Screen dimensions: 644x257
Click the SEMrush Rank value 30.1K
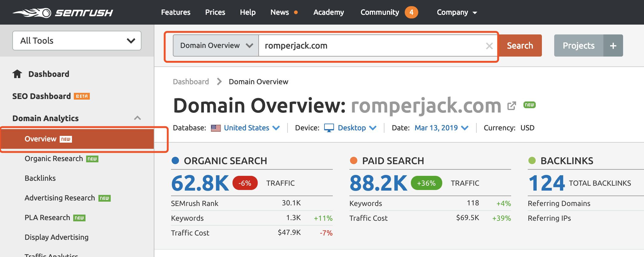[291, 203]
